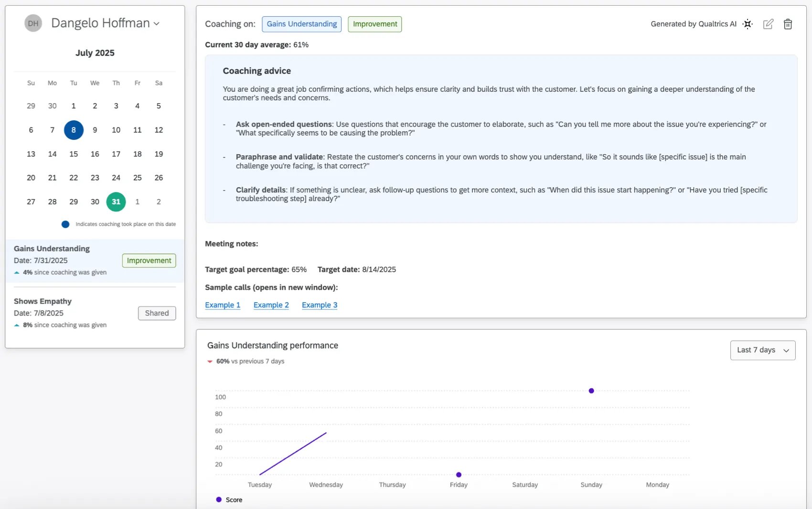Toggle the Gains Understanding chip
The image size is (812, 509).
tap(301, 24)
